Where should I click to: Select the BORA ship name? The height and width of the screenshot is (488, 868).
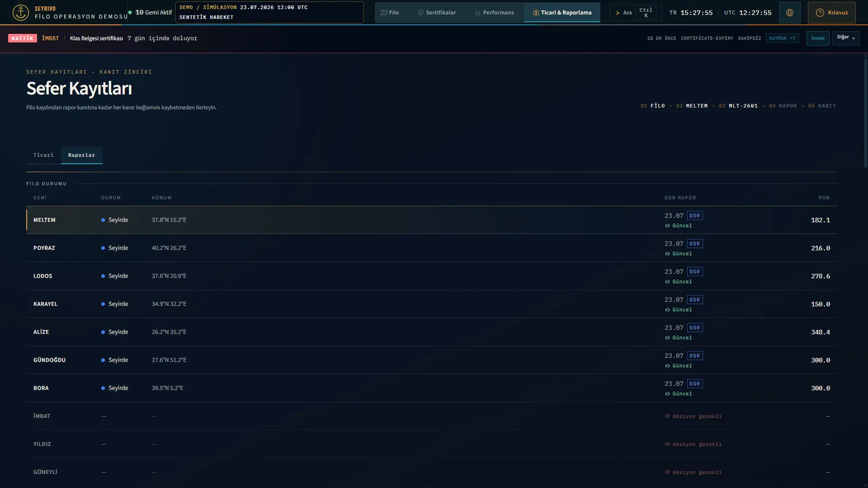pos(41,388)
